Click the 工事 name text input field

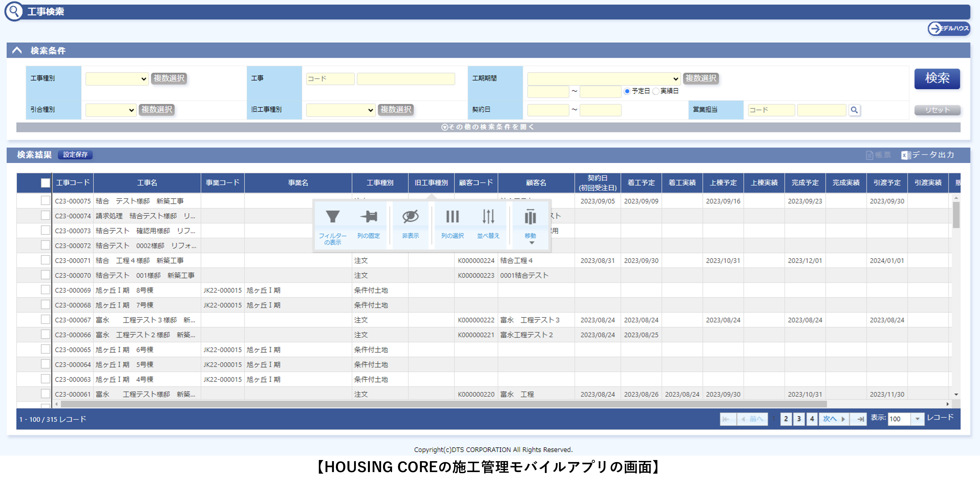(406, 79)
